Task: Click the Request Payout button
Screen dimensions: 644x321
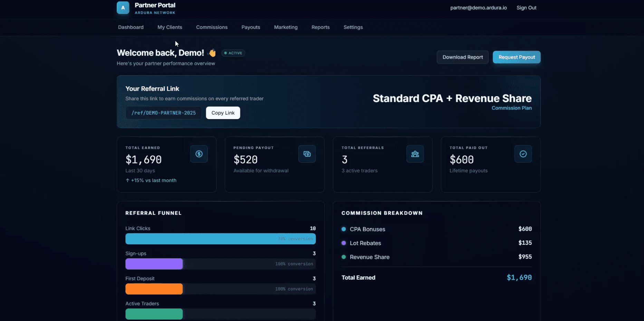Action: point(517,57)
